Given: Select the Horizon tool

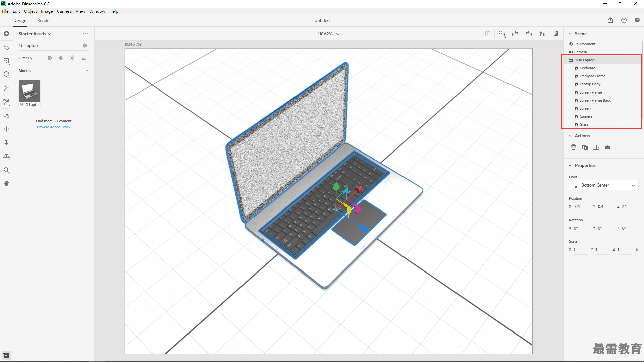Looking at the screenshot, I should pos(6,156).
